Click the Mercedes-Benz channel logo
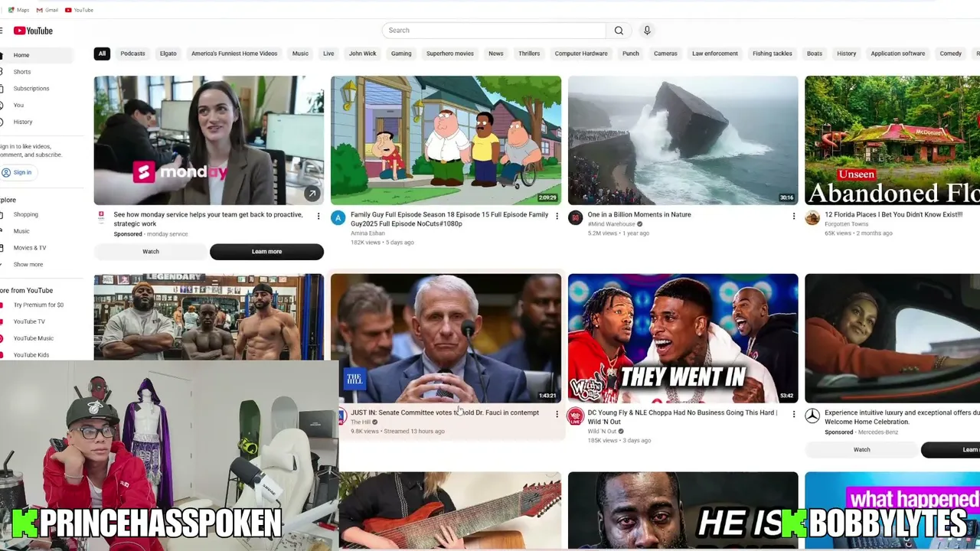This screenshot has width=980, height=551. tap(812, 416)
